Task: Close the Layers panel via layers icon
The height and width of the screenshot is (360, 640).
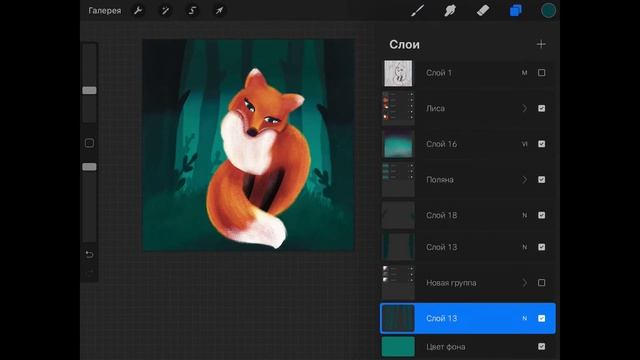Action: pyautogui.click(x=516, y=11)
